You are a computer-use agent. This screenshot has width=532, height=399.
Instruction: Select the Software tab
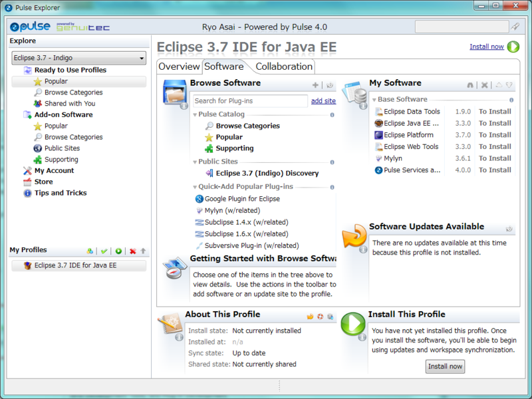224,66
